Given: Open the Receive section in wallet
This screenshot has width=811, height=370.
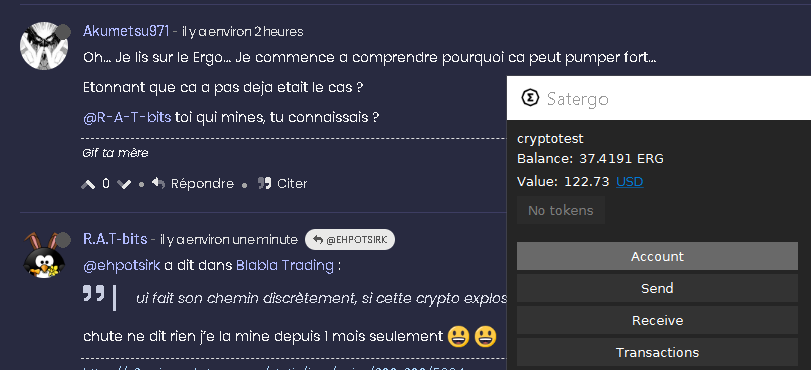Looking at the screenshot, I should [657, 320].
